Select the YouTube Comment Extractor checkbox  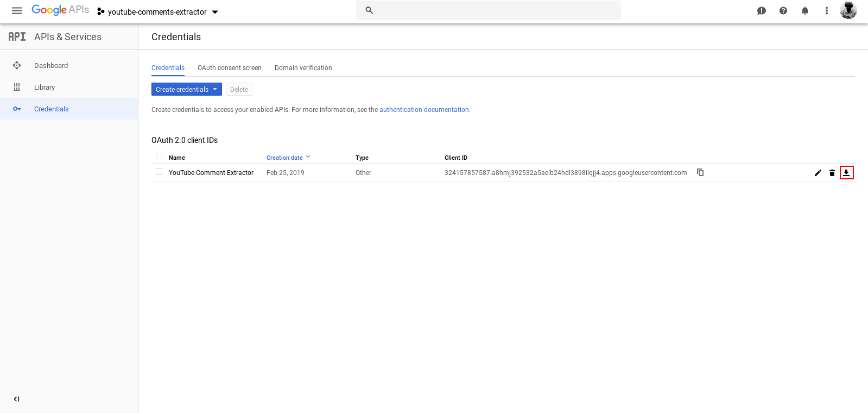point(159,172)
